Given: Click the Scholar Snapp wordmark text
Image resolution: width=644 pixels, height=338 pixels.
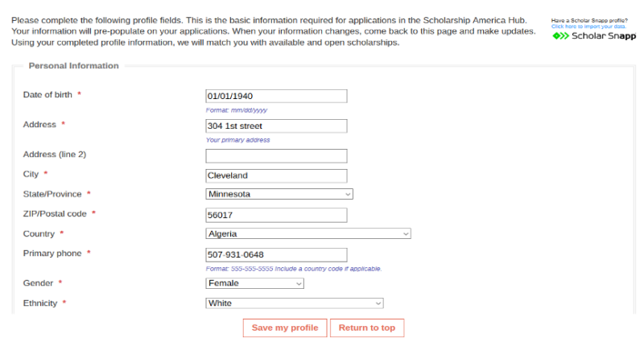Looking at the screenshot, I should coord(604,36).
